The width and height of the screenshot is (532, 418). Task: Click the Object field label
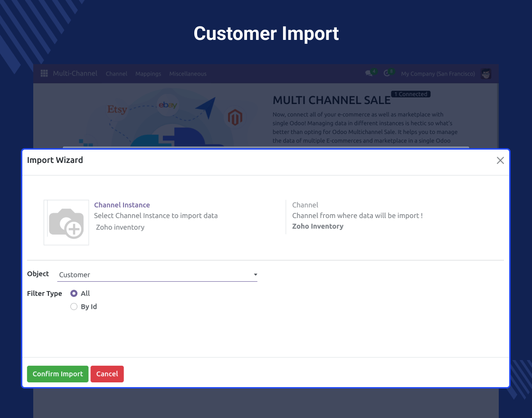pyautogui.click(x=38, y=274)
